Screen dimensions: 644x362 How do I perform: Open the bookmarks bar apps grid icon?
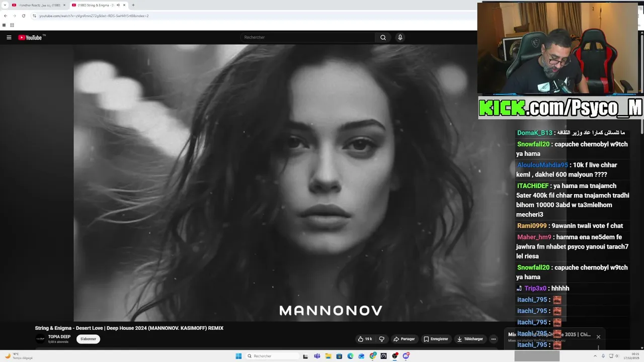(12, 25)
